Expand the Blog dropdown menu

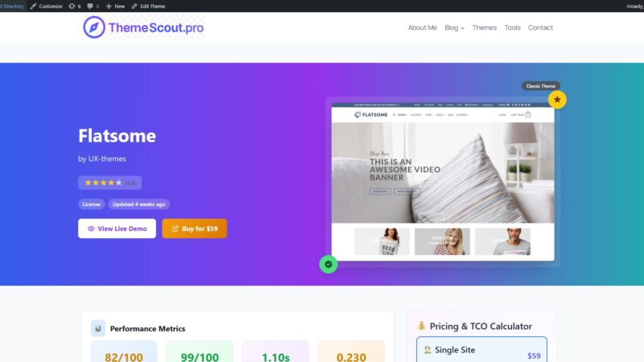[x=454, y=27]
